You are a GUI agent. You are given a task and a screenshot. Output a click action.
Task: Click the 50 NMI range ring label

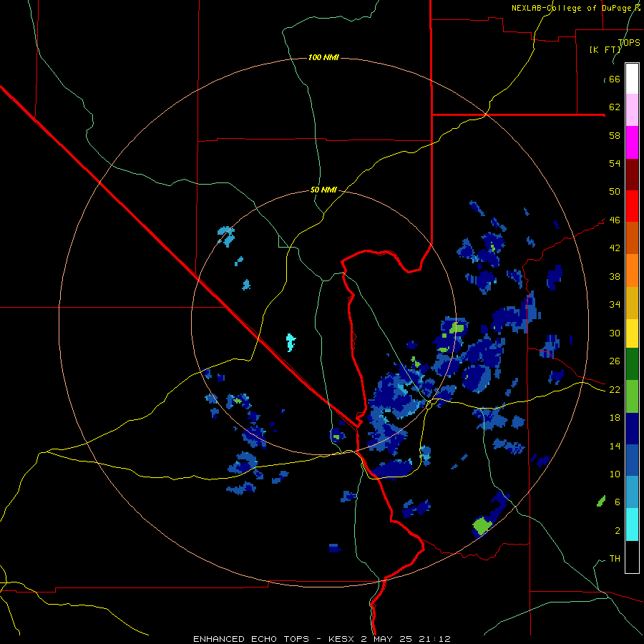(323, 190)
